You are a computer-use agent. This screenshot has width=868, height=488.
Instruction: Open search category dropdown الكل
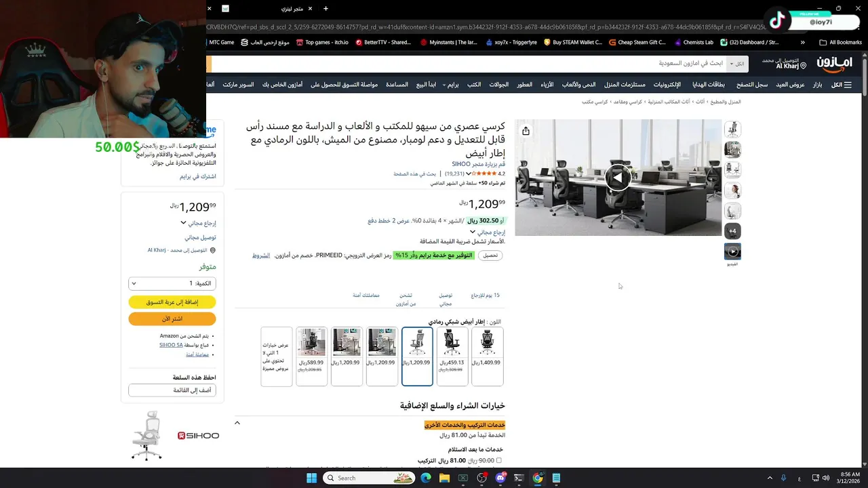pyautogui.click(x=736, y=64)
